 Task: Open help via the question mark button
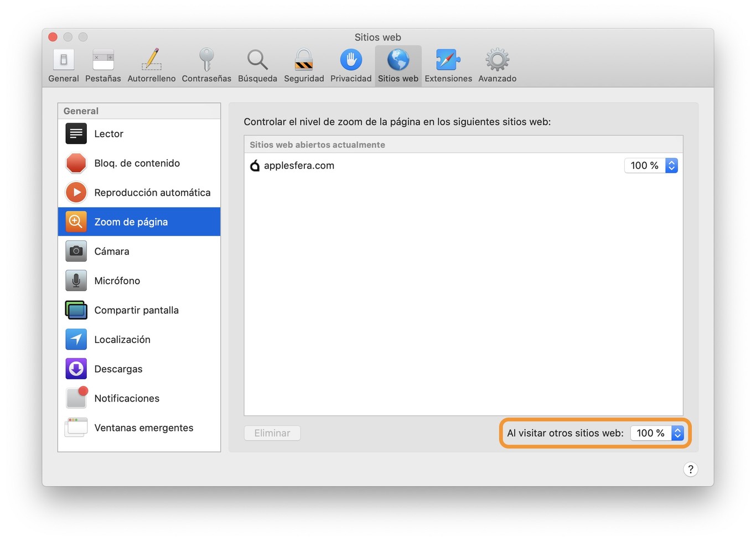(690, 469)
